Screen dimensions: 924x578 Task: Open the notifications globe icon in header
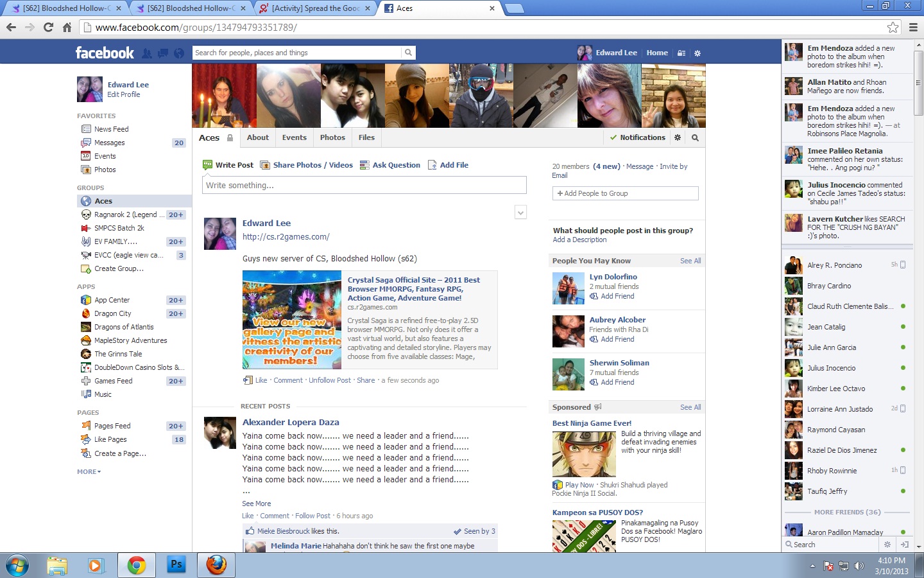tap(179, 53)
